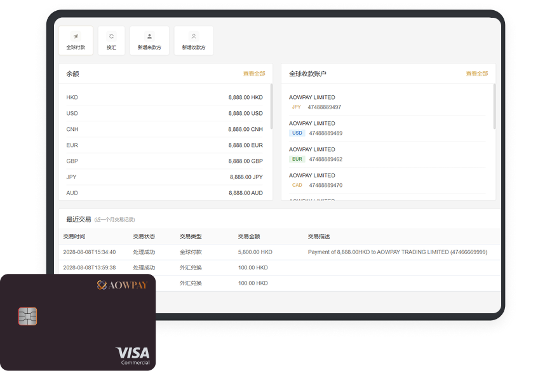Click the EUR currency tag badge
The height and width of the screenshot is (392, 545).
click(x=297, y=159)
